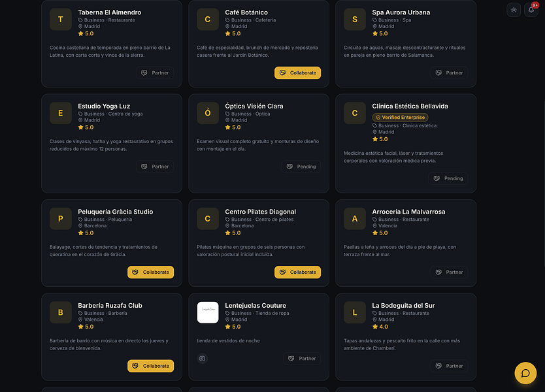Click the La Bodeguita del Sur 4.0 star rating
The width and height of the screenshot is (545, 392).
coord(380,327)
